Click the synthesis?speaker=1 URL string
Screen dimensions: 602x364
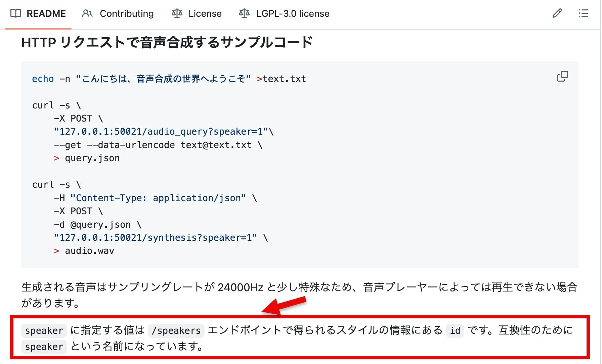tap(156, 238)
